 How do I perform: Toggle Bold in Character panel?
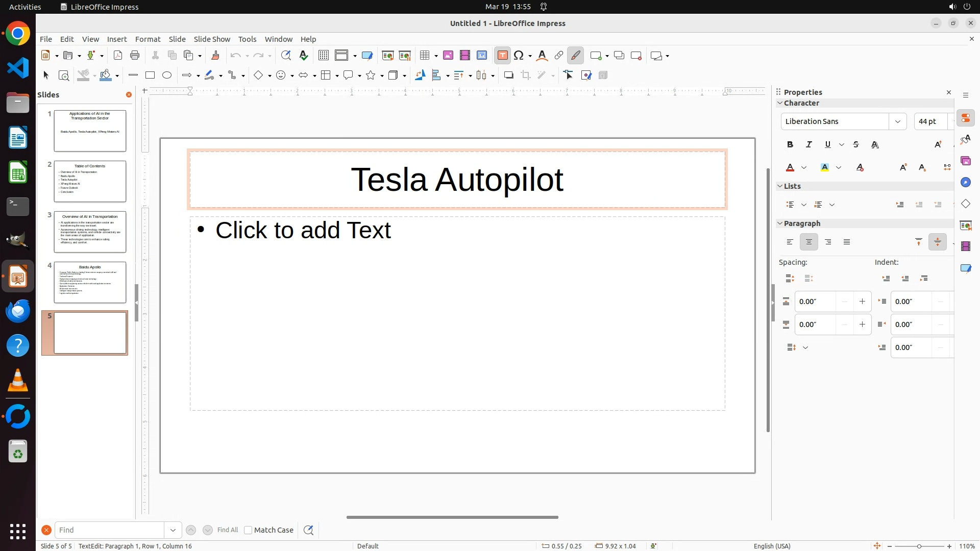click(790, 145)
